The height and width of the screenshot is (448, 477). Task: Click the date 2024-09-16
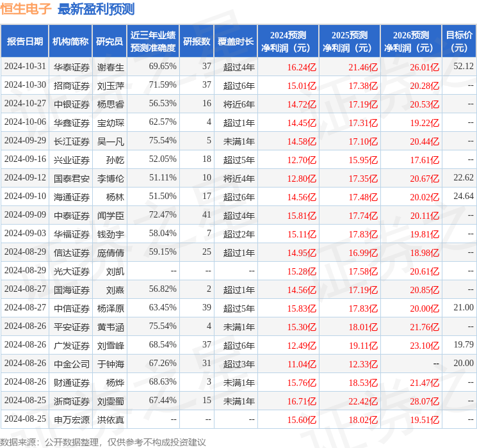(x=25, y=159)
